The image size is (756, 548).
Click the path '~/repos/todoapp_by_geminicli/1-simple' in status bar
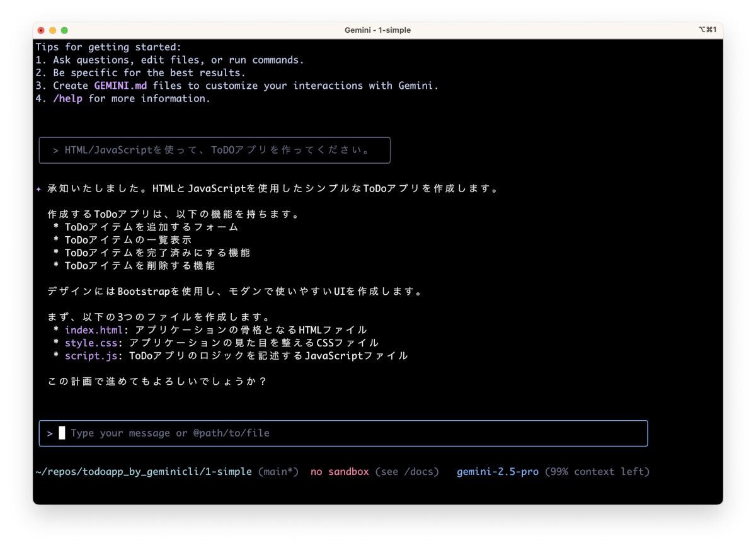(144, 472)
